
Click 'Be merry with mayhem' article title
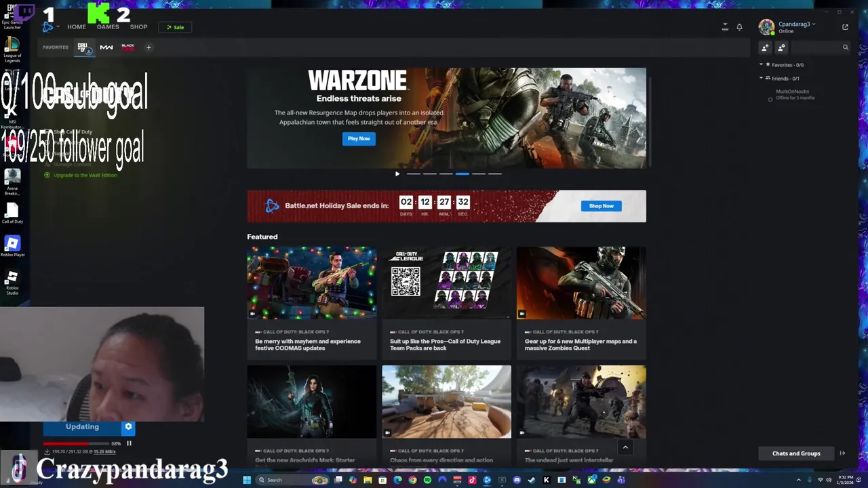308,344
